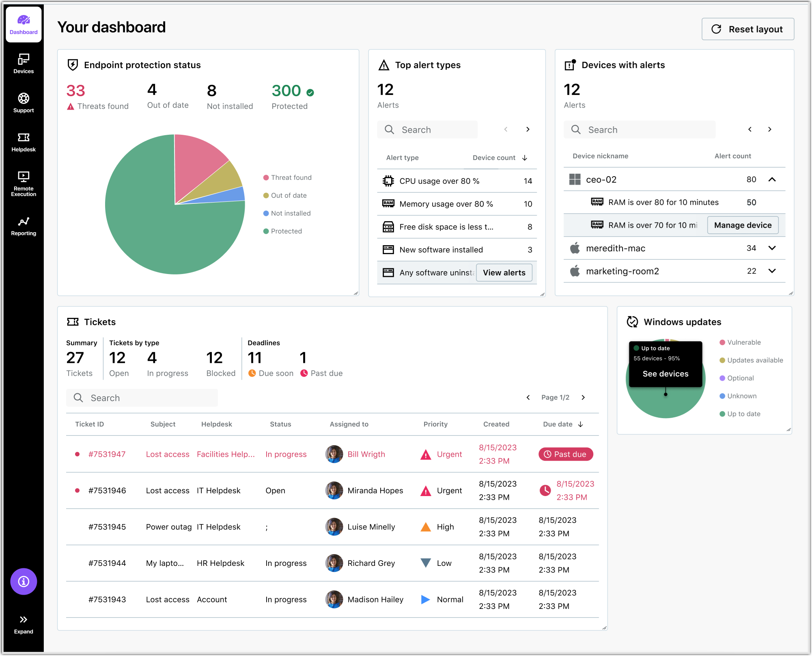Click the purple info help icon
812x656 pixels.
(x=24, y=581)
